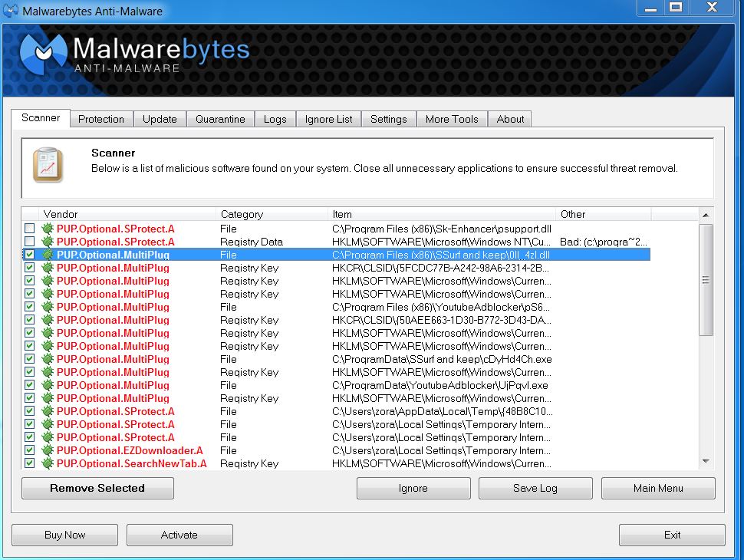Viewport: 744px width, 560px height.
Task: Select the PUP.Optional.SearchNewTab.A entry
Action: point(131,463)
